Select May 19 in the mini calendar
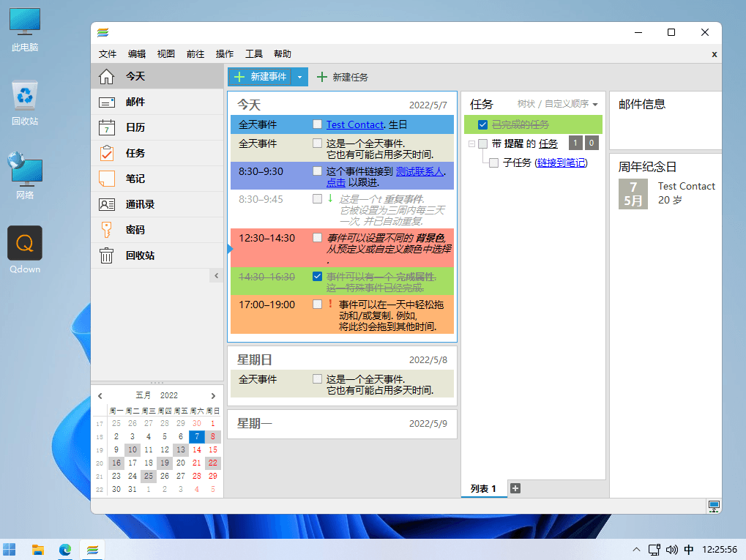746x560 pixels. pyautogui.click(x=165, y=463)
